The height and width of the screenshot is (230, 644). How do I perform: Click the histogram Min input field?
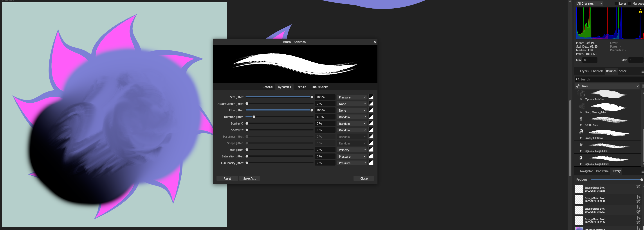(590, 60)
